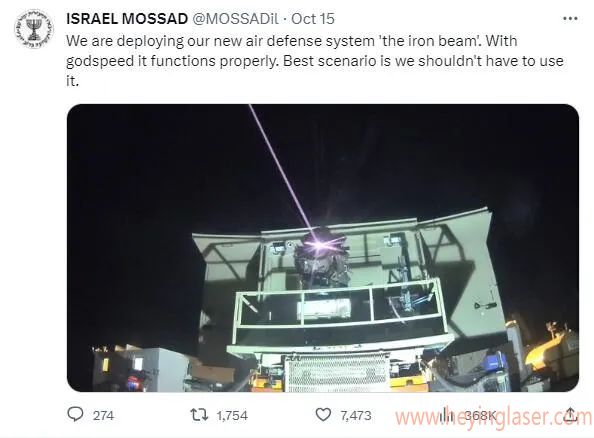This screenshot has height=438, width=594.
Task: Open the Oct 15 timestamp link
Action: coord(313,19)
